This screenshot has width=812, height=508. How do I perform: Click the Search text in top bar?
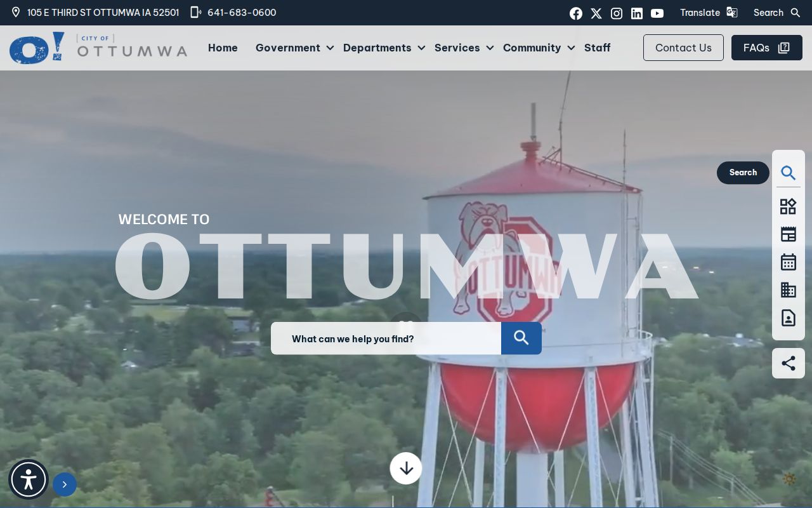point(768,13)
